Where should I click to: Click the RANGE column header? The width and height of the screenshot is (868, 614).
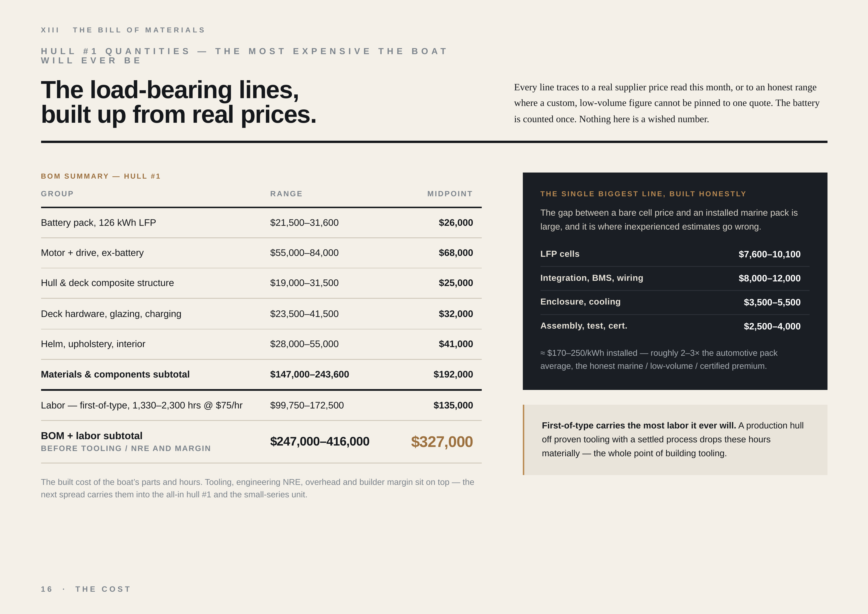(286, 194)
